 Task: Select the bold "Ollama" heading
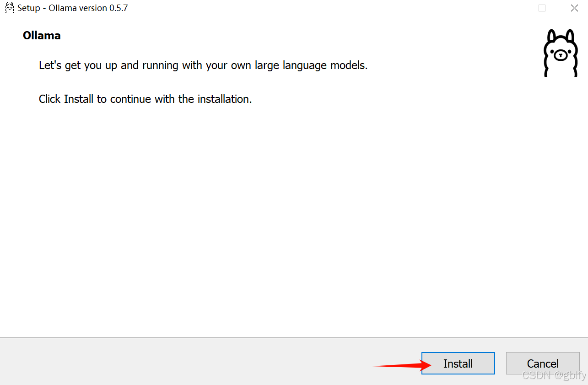tap(42, 36)
